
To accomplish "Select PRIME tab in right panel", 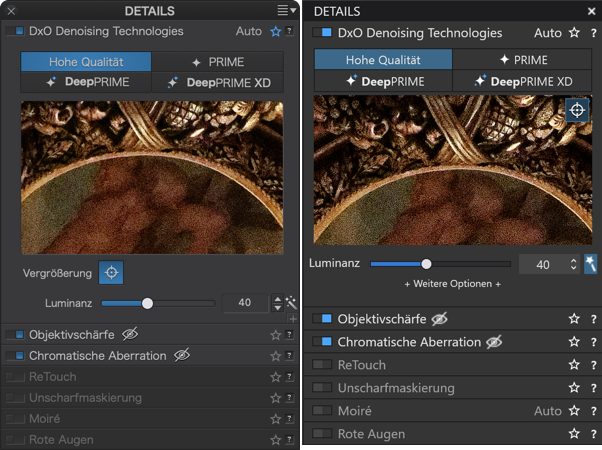I will point(523,60).
